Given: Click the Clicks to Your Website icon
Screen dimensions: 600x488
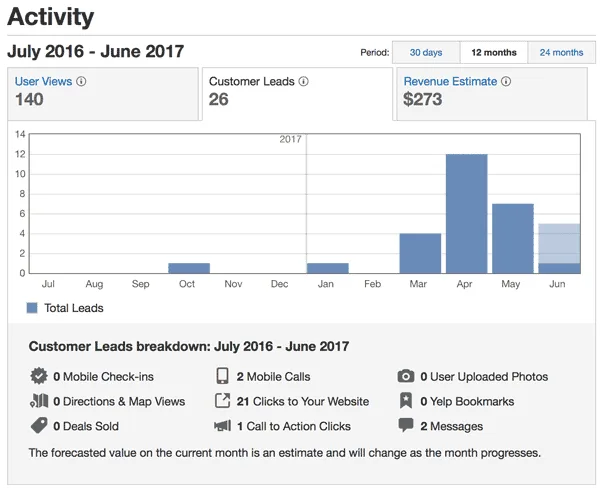Looking at the screenshot, I should click(222, 401).
